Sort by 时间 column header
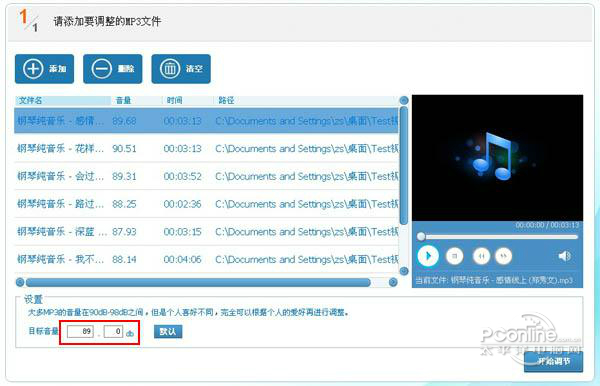Image resolution: width=600 pixels, height=386 pixels. point(187,101)
